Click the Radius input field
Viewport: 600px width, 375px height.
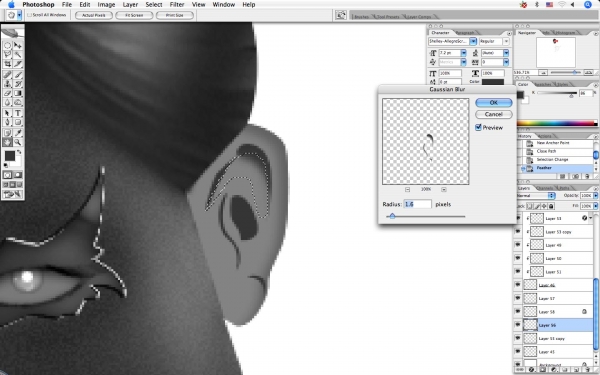417,204
